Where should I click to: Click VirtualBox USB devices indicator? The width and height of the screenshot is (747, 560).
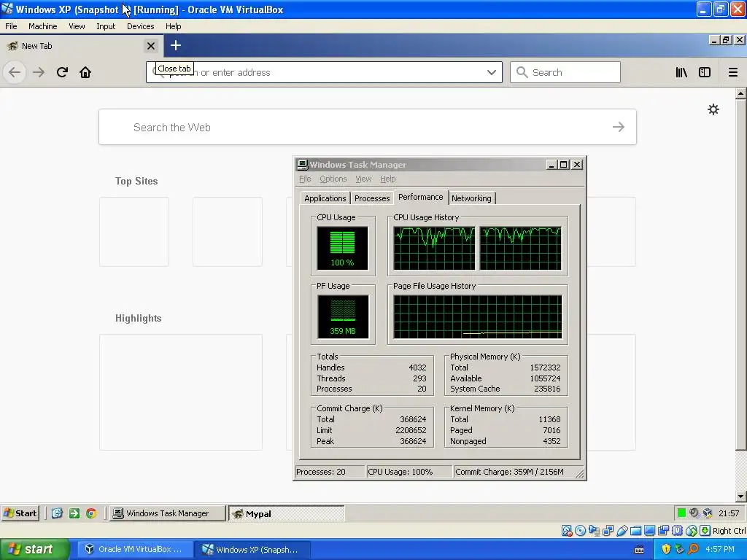point(622,531)
